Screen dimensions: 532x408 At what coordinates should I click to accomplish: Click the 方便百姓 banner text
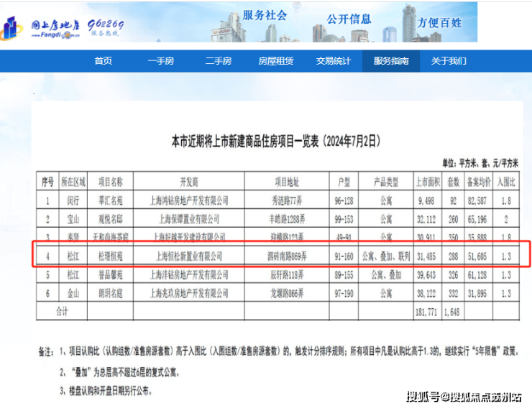point(439,22)
